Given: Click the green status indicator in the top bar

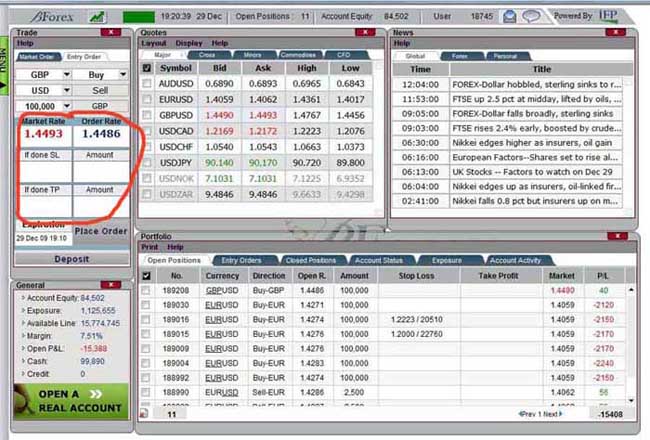Looking at the screenshot, I should (x=138, y=17).
